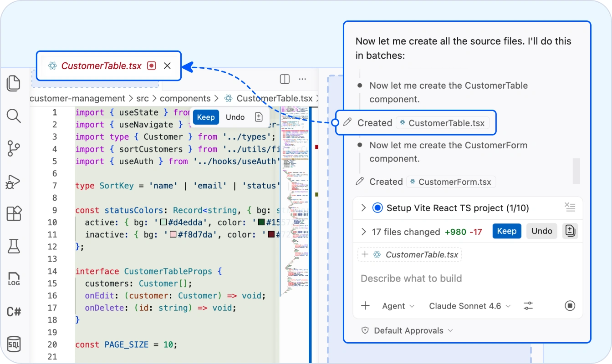Viewport: 612px width, 364px height.
Task: Close the CustomerTable.tsx tab
Action: 167,66
